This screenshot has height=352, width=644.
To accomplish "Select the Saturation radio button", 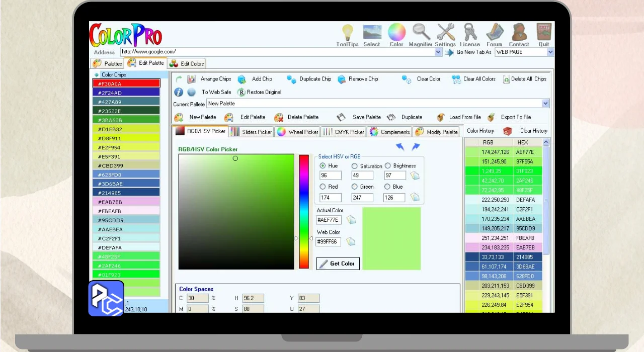I will point(355,166).
